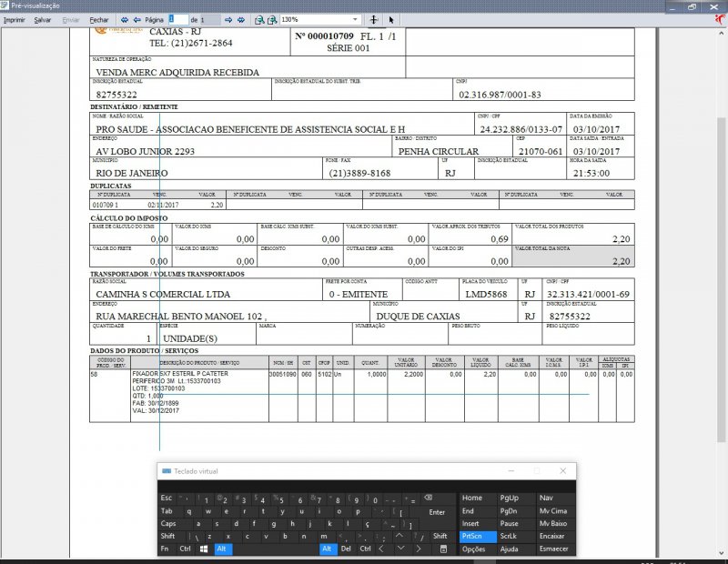Screen dimensions: 728x564
Task: Jump to the last page arrow
Action: 241,19
